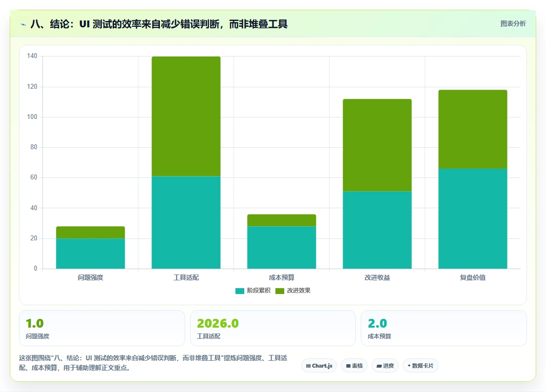The width and height of the screenshot is (546, 392).
Task: Click the icon in the 数据卡片 tag
Action: point(409,366)
